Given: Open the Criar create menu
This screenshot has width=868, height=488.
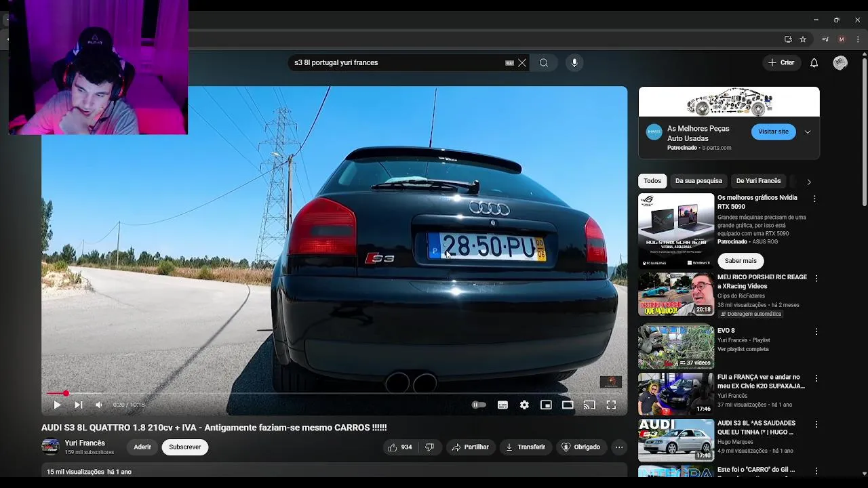Looking at the screenshot, I should [781, 63].
